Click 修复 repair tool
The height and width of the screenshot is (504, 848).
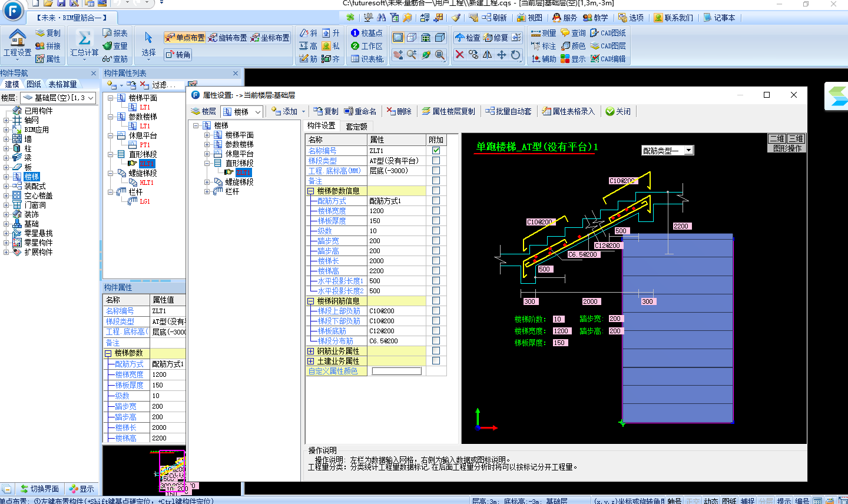496,38
